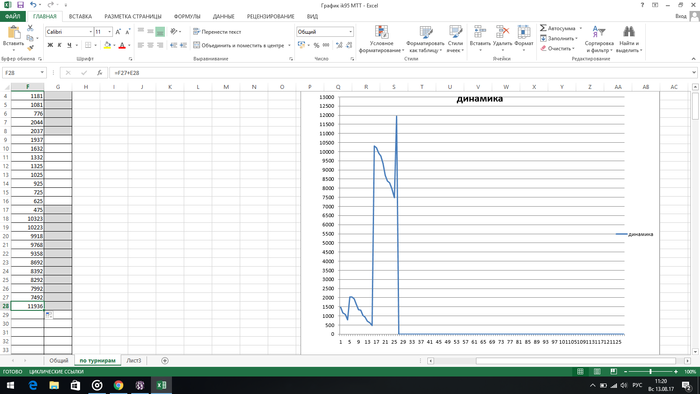Viewport: 700px width, 394px height.
Task: Switch to Page Layout view icon
Action: tap(597, 371)
